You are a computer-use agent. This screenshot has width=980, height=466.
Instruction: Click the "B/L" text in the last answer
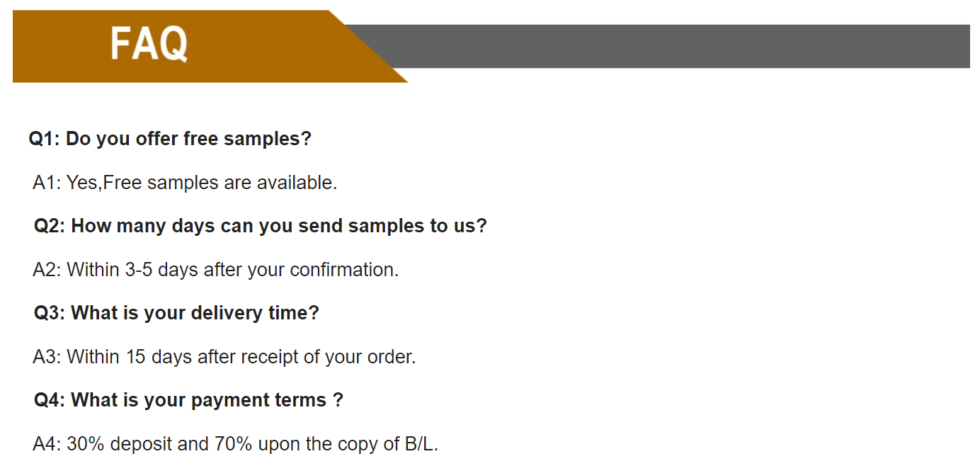tap(421, 444)
